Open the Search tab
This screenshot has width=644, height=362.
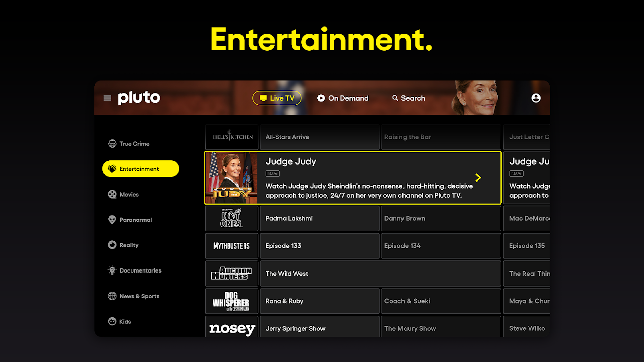click(x=409, y=98)
